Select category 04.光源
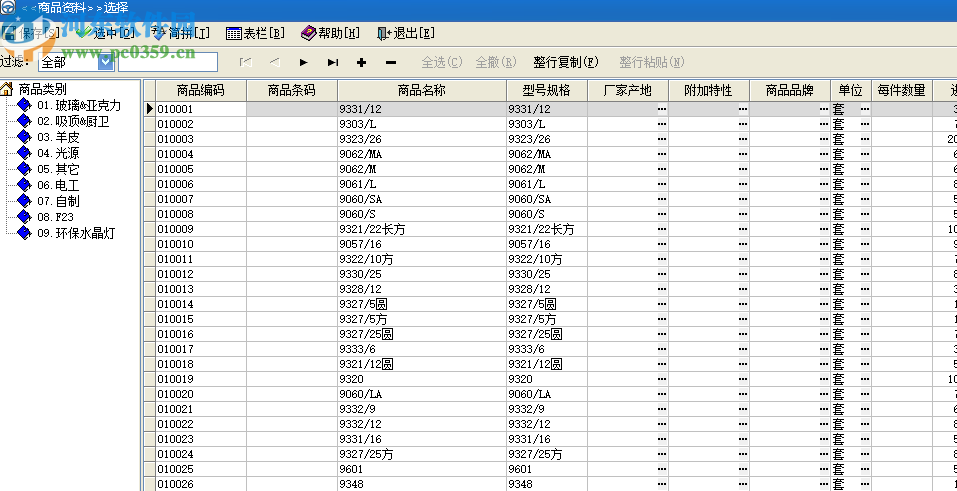The width and height of the screenshot is (957, 491). click(58, 153)
